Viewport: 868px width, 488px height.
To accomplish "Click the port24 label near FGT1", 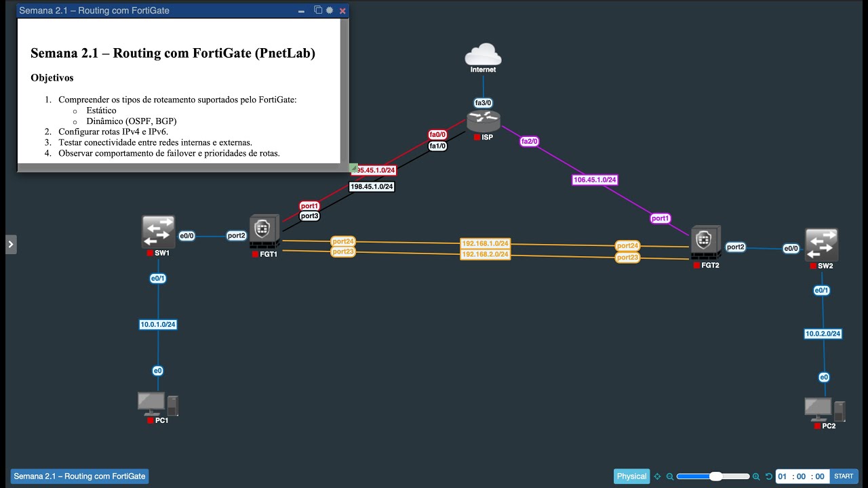I will point(343,241).
